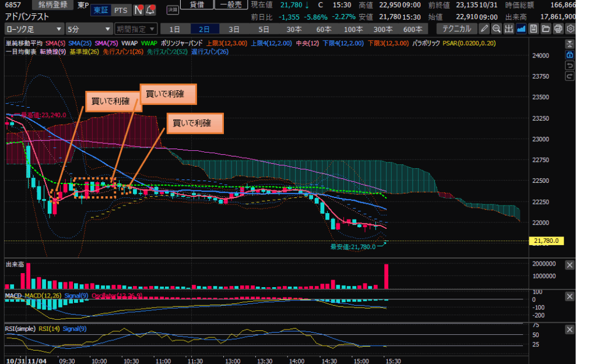Click the magnifier zoom icon
Screen dimensions: 597x364
(496, 29)
